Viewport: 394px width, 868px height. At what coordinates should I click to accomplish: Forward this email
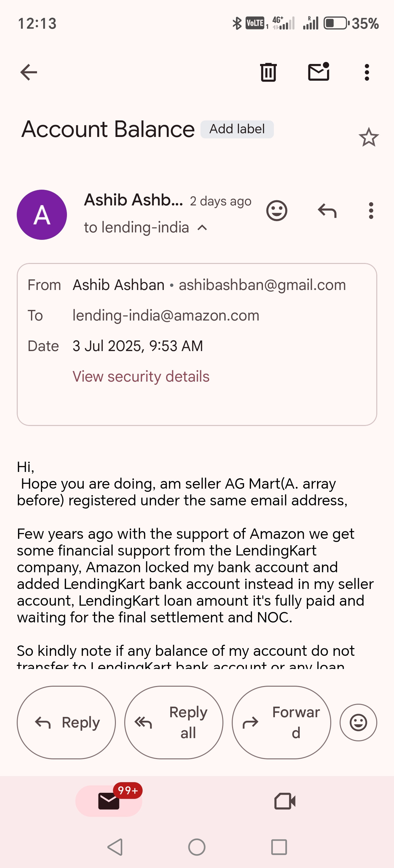coord(281,722)
